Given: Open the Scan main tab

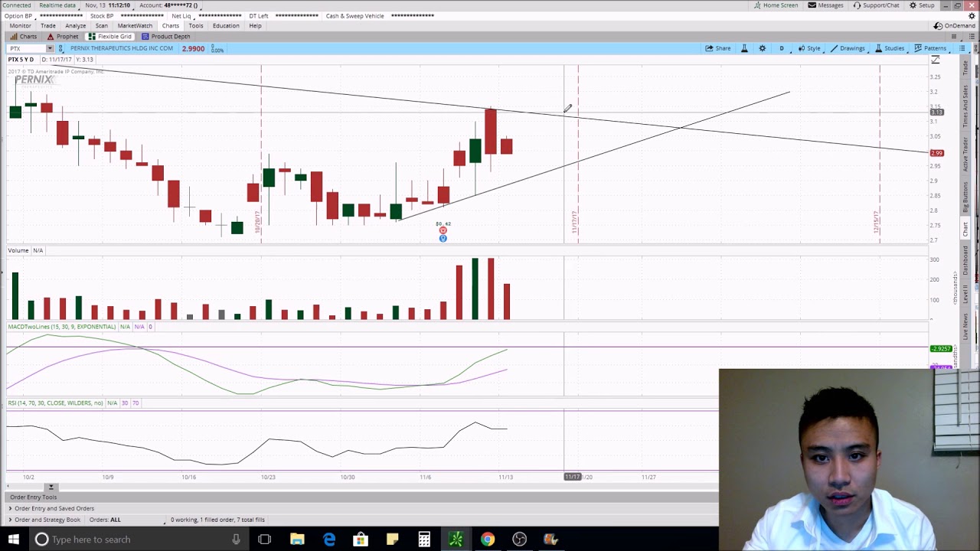Looking at the screenshot, I should [101, 26].
